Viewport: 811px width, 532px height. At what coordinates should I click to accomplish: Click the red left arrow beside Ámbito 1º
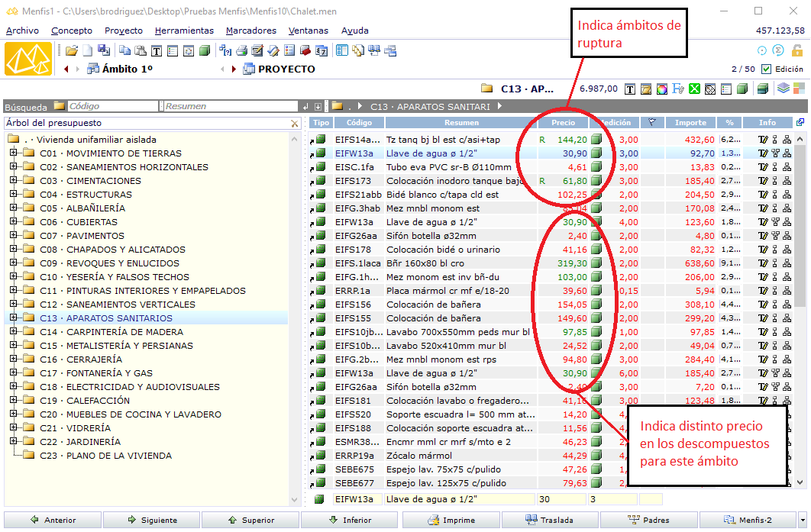[x=66, y=69]
